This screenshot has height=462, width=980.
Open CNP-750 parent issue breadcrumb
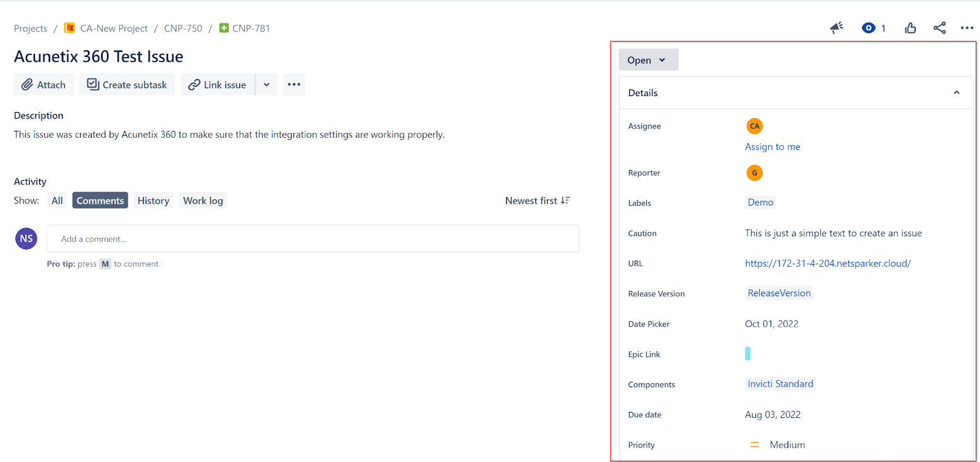coord(183,29)
